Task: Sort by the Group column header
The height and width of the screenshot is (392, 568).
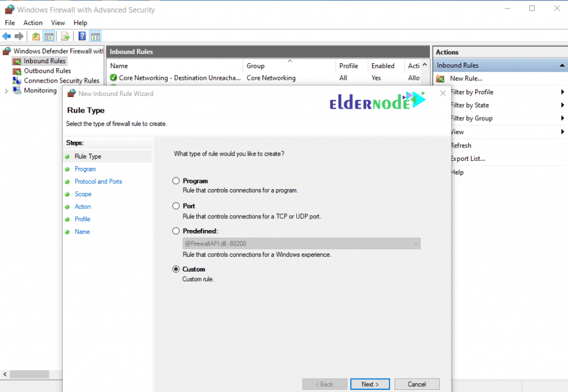Action: [255, 65]
